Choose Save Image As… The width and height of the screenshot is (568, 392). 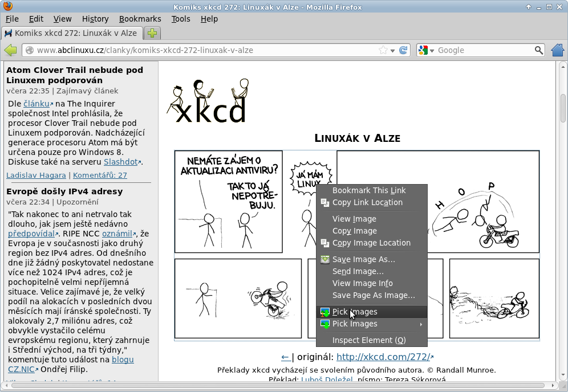pos(372,259)
